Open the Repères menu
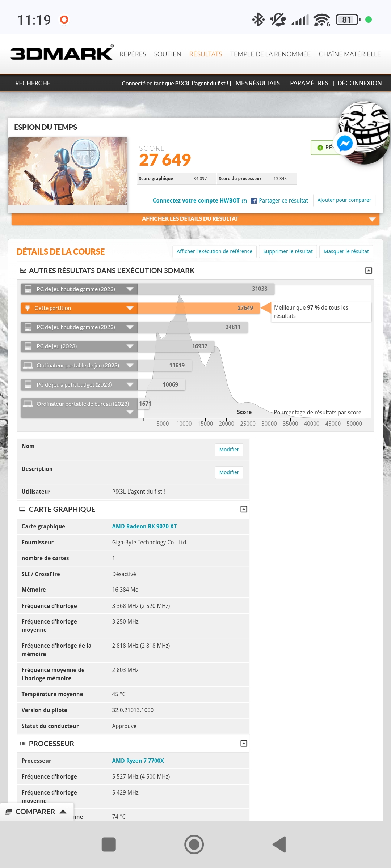 tap(133, 54)
